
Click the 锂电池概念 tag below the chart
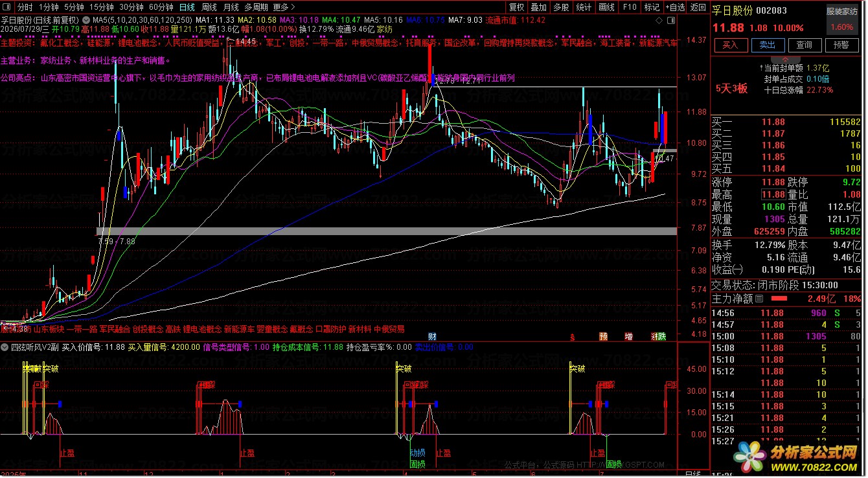(x=203, y=329)
